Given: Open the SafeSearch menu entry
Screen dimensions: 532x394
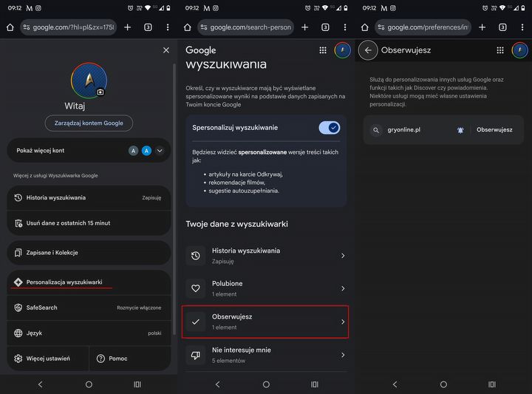Looking at the screenshot, I should pos(89,308).
